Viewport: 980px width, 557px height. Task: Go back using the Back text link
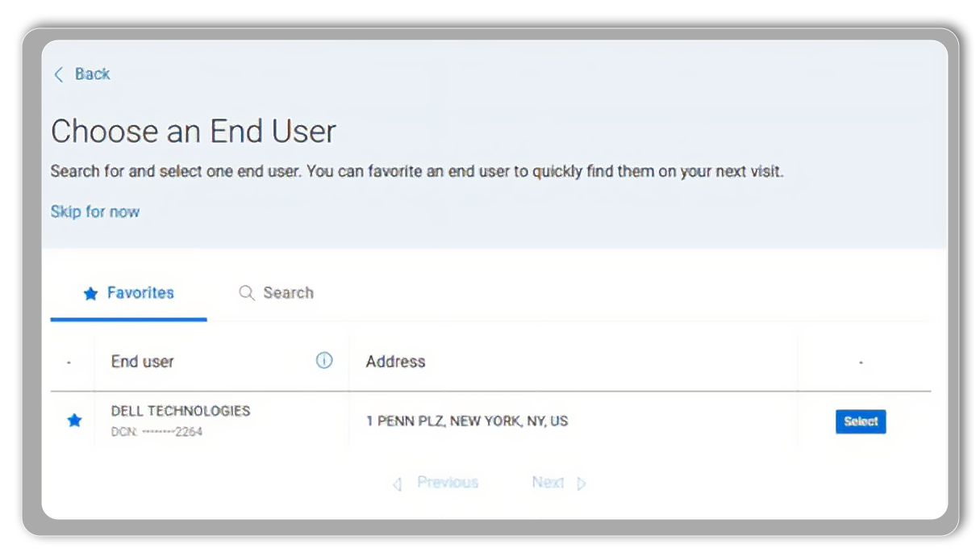(92, 74)
